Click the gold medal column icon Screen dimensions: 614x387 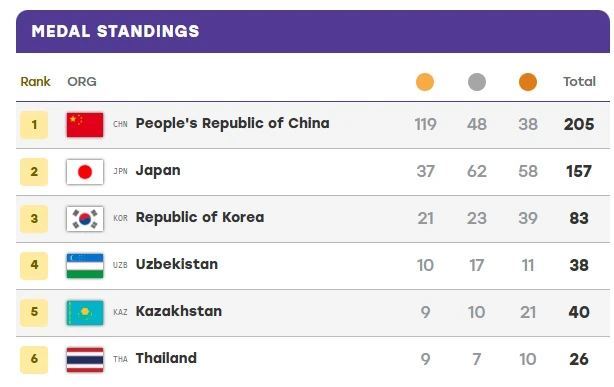[425, 82]
